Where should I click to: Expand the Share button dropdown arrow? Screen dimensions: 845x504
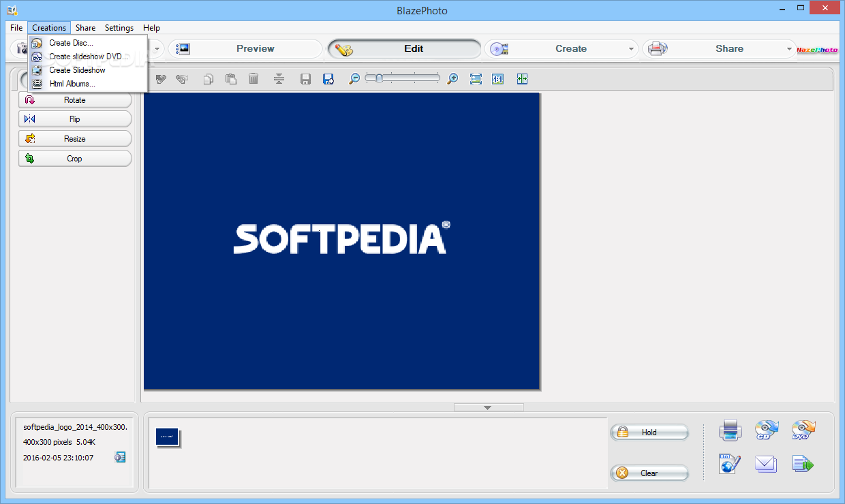pos(790,49)
